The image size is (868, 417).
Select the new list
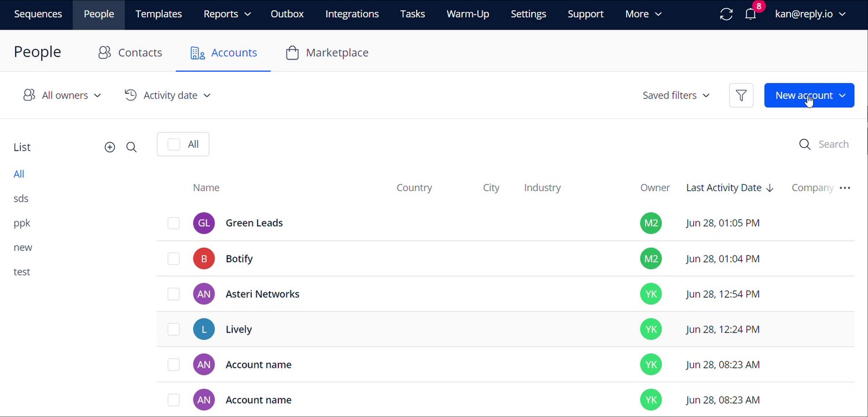pyautogui.click(x=23, y=247)
